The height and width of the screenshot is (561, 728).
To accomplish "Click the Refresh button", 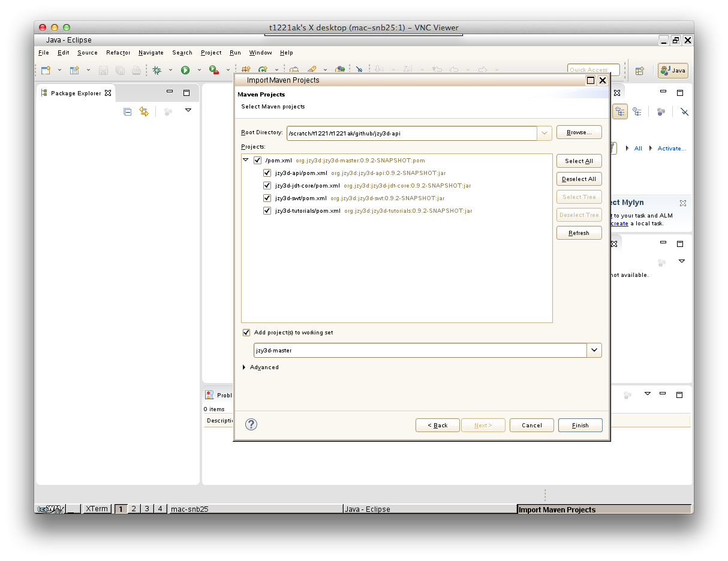I will tap(579, 233).
